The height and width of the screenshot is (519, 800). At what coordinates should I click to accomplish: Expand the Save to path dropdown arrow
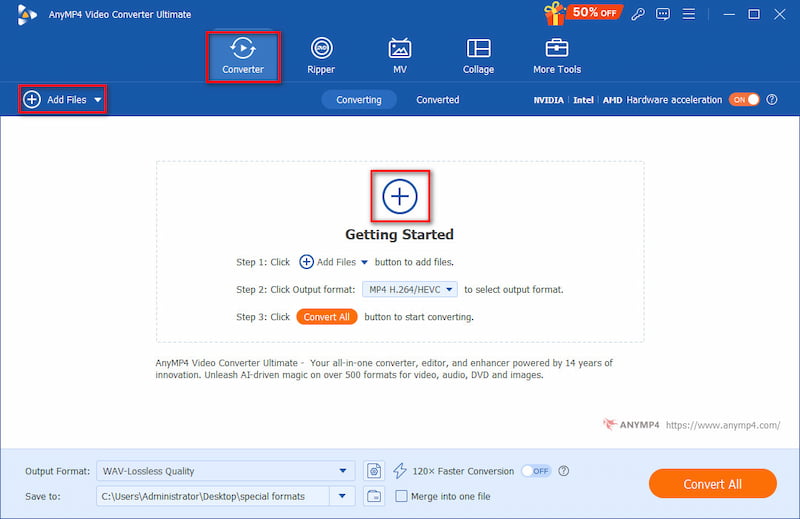(x=342, y=496)
